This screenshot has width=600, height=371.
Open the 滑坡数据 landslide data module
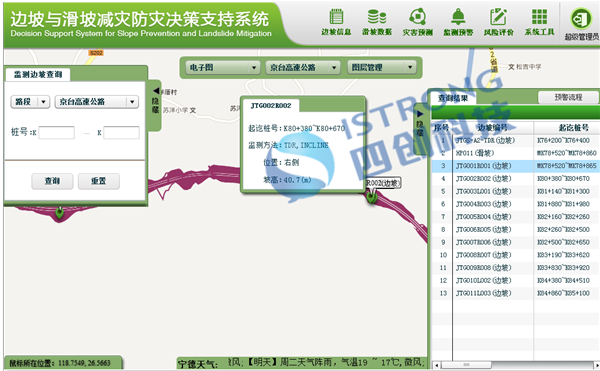[x=377, y=22]
